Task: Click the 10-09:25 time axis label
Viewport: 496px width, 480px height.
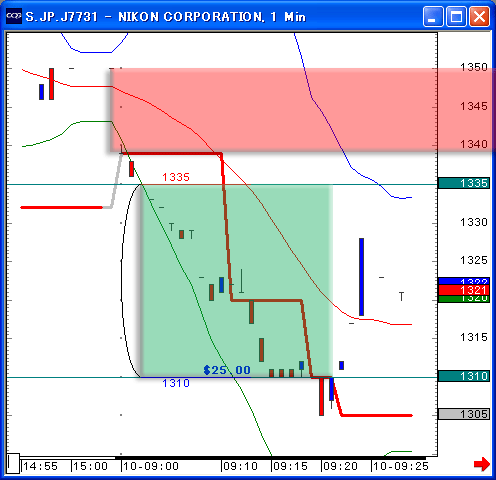Action: [x=401, y=466]
